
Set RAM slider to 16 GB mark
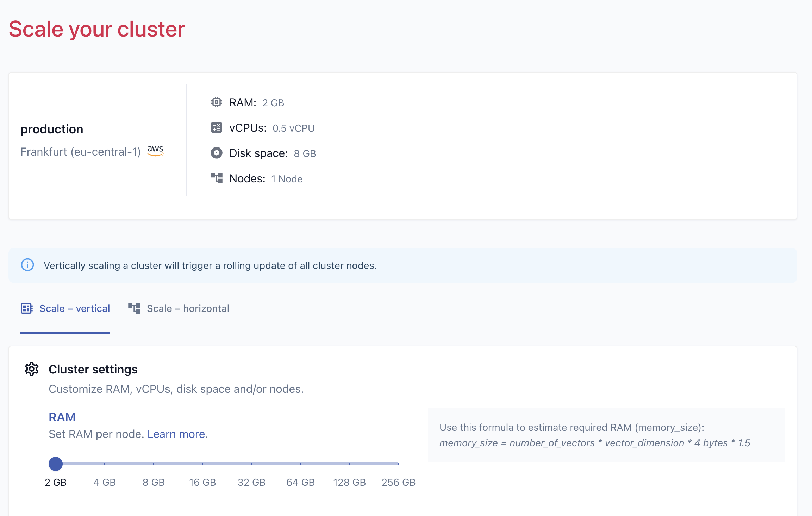[202, 464]
